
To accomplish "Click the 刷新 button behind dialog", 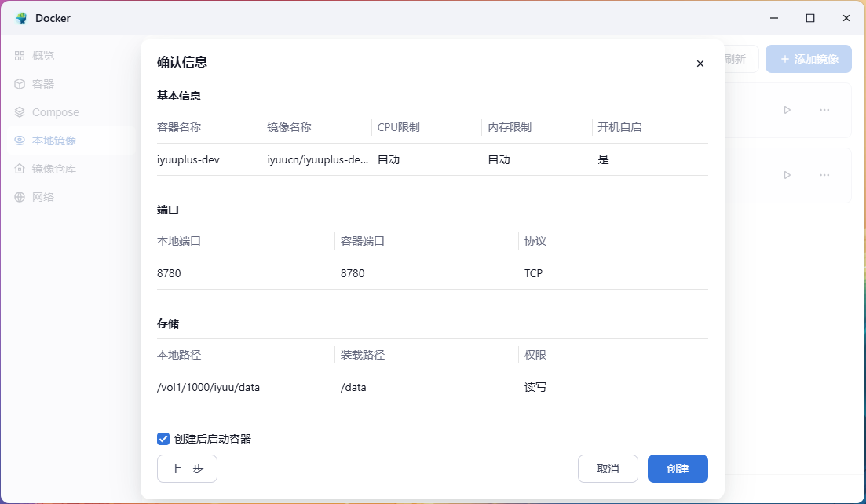I will [x=740, y=59].
